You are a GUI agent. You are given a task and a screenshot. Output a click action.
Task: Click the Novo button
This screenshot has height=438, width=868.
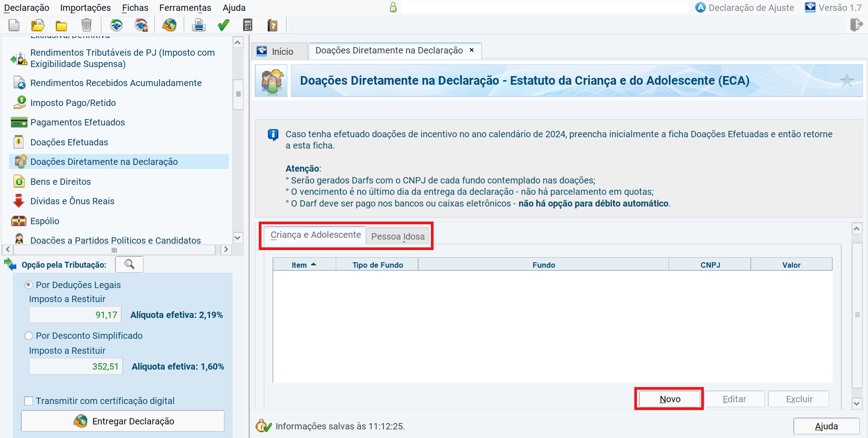(669, 399)
